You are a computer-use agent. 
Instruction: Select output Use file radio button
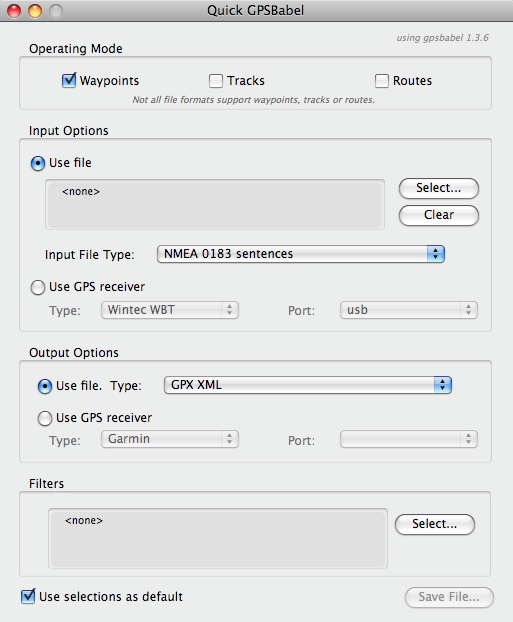coord(44,386)
